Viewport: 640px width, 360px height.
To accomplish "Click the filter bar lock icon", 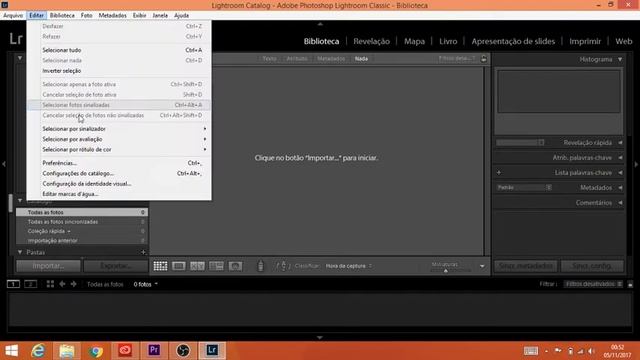I will 484,58.
